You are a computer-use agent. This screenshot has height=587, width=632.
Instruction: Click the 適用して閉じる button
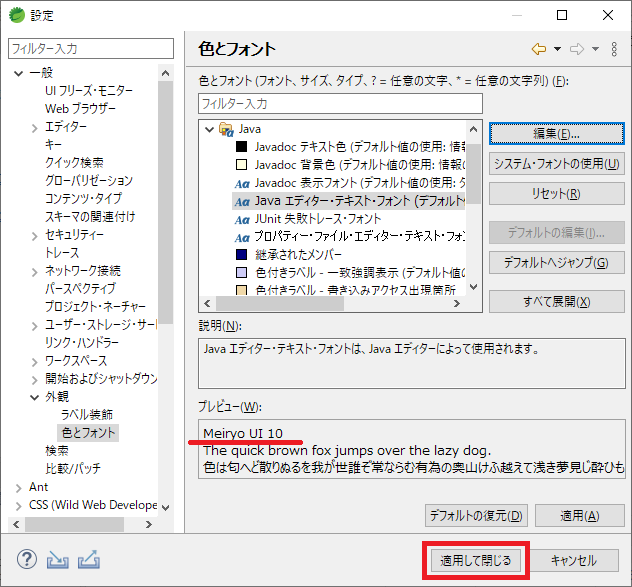pos(476,560)
